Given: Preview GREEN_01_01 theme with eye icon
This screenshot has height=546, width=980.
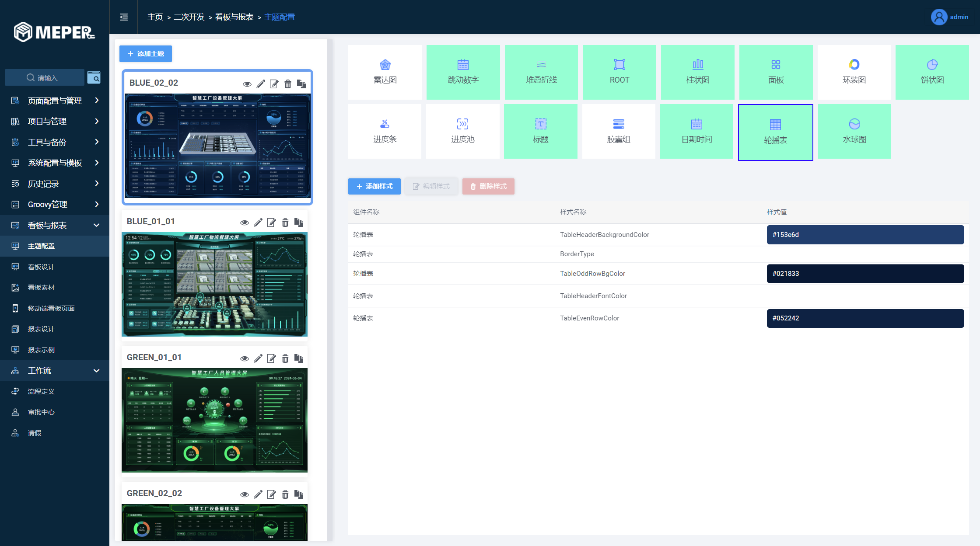Looking at the screenshot, I should pyautogui.click(x=245, y=358).
